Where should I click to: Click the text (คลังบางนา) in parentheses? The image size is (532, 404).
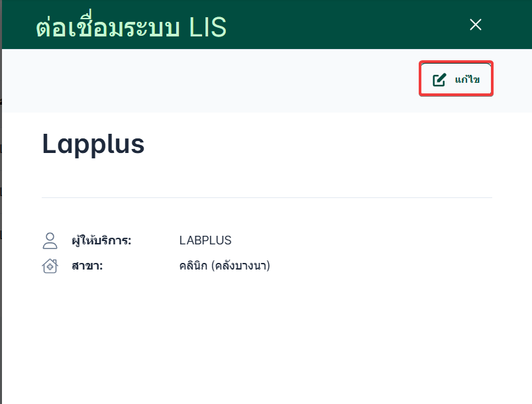coord(241,266)
